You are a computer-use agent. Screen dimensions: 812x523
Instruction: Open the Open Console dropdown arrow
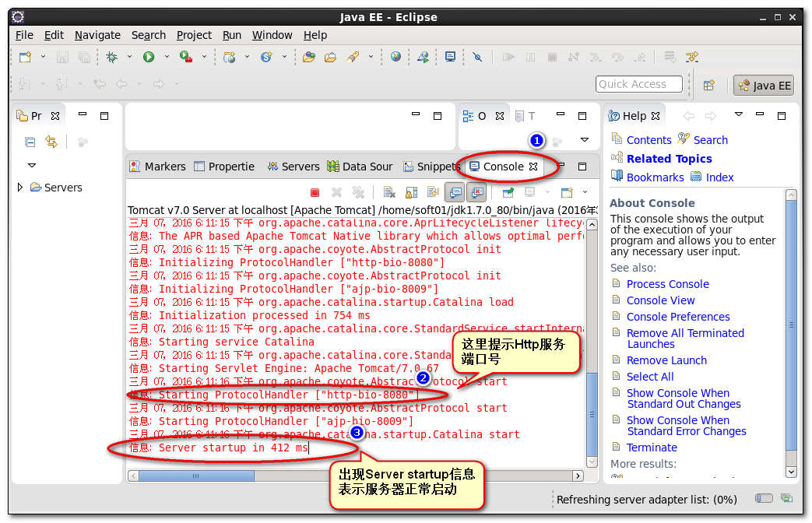coord(585,192)
